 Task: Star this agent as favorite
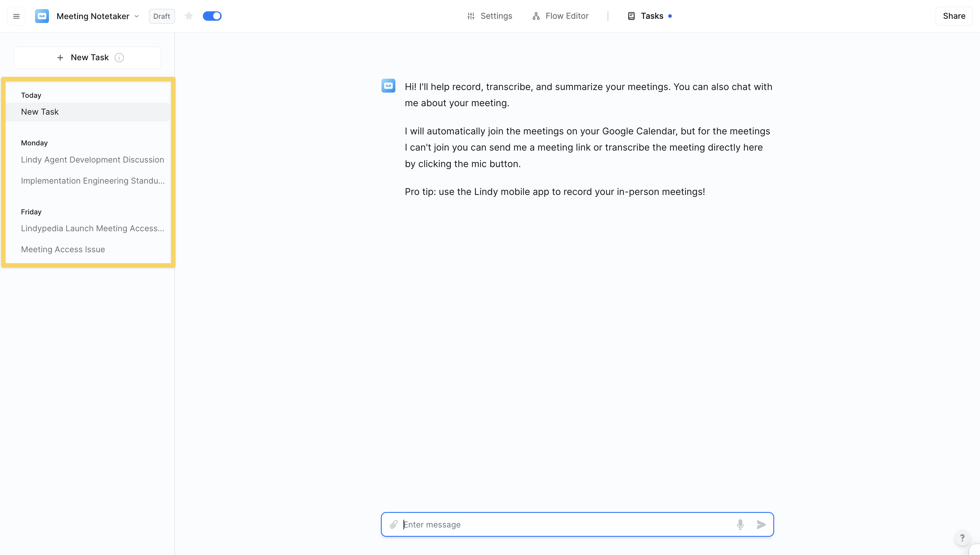click(188, 16)
